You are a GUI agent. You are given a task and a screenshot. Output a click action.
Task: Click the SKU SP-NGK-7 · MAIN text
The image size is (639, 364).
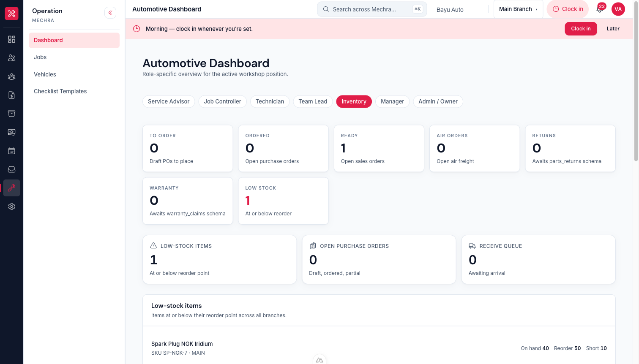pos(178,353)
